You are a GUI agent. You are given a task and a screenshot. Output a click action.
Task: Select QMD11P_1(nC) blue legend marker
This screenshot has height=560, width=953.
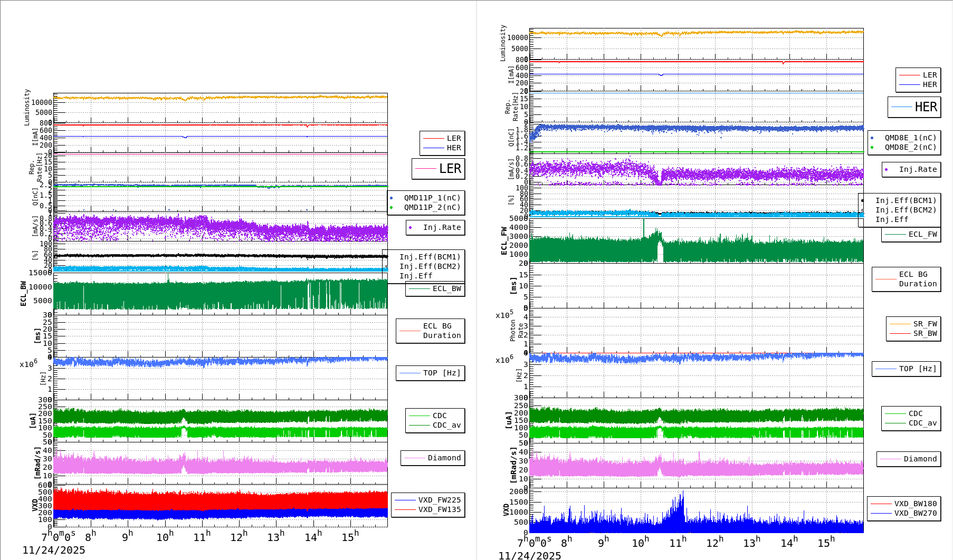click(x=392, y=198)
